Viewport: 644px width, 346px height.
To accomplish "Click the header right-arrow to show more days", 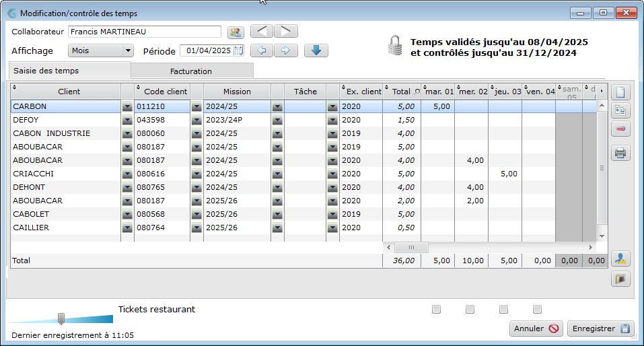I will pos(602,92).
